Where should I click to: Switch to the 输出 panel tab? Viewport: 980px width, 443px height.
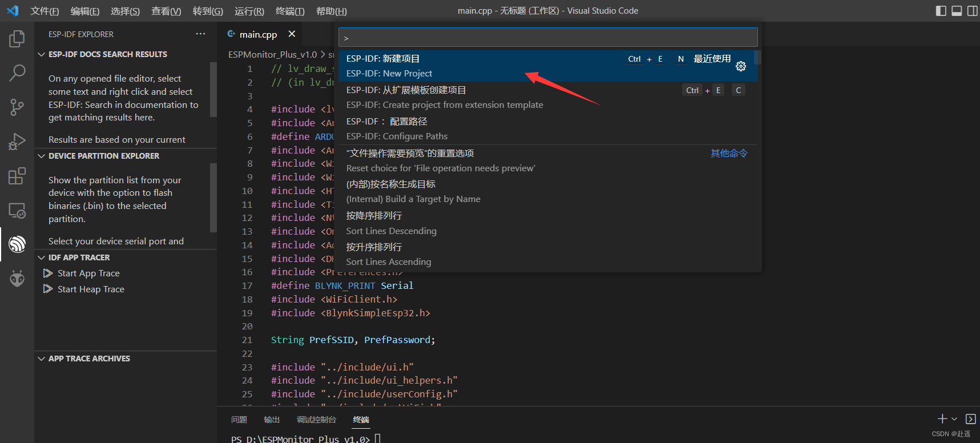click(x=272, y=420)
